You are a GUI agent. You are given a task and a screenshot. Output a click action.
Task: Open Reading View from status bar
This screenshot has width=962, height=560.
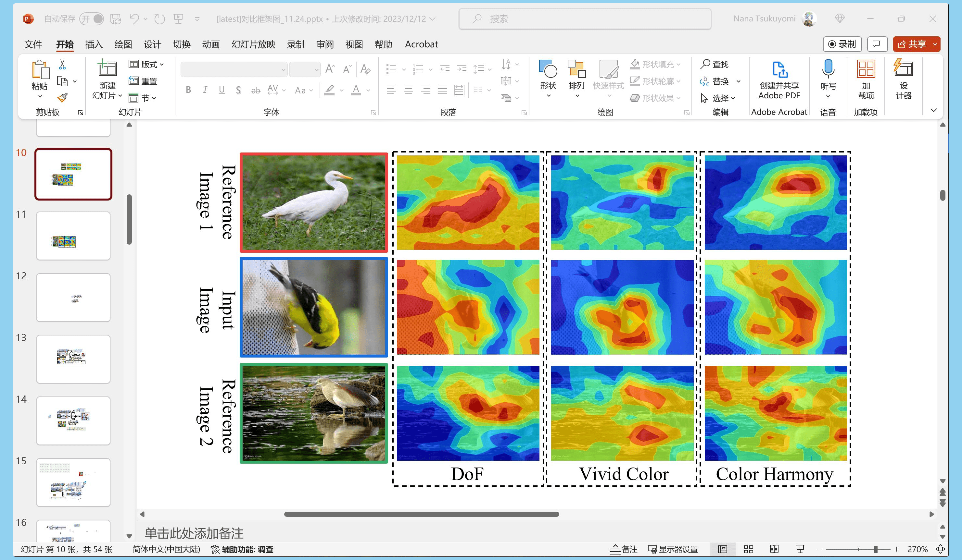[774, 549]
